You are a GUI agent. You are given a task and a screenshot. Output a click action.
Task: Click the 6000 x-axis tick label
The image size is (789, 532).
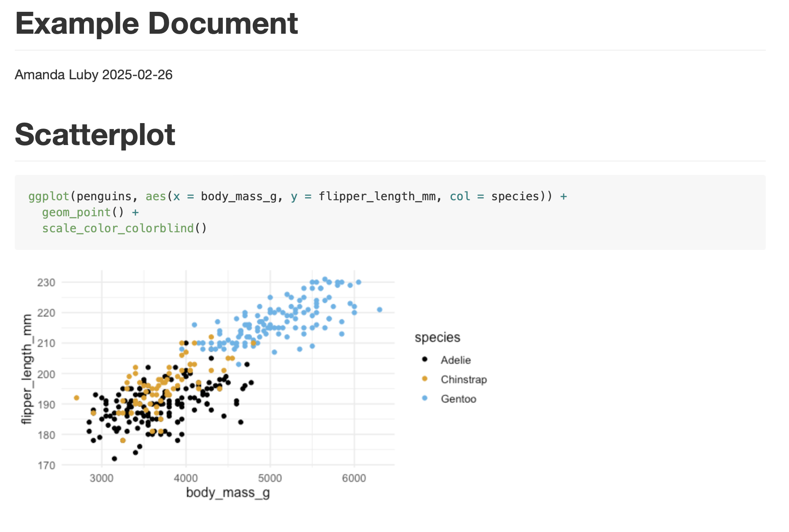354,478
